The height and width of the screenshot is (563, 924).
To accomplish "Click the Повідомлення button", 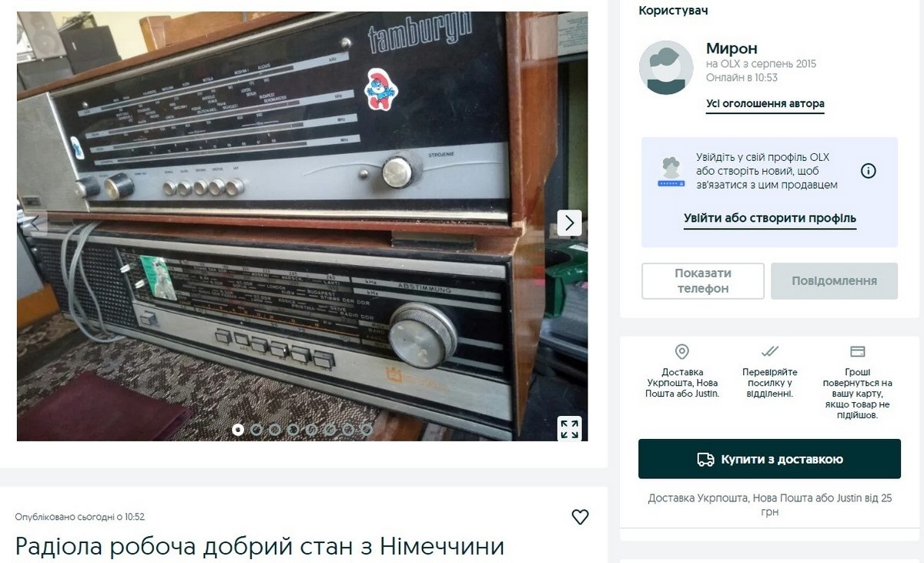I will (835, 281).
